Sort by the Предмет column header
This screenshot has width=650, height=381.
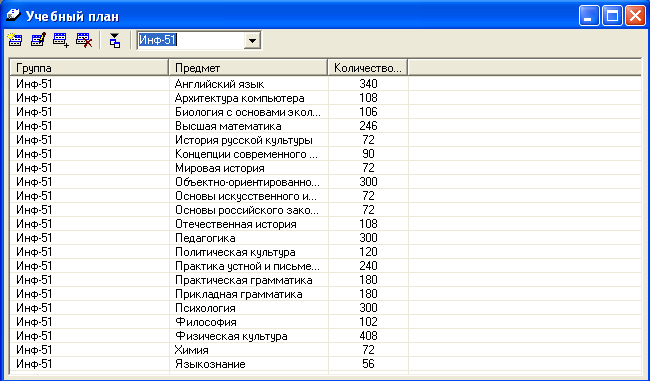pyautogui.click(x=248, y=68)
